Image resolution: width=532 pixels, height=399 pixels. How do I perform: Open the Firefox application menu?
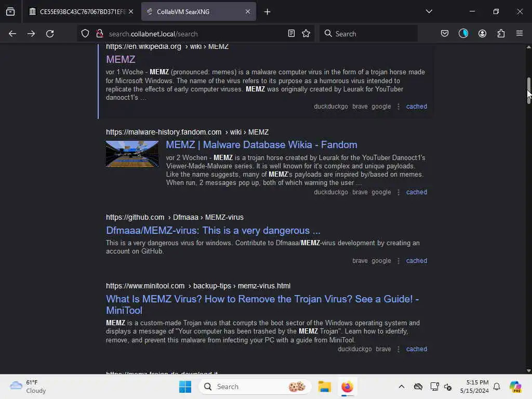(520, 33)
